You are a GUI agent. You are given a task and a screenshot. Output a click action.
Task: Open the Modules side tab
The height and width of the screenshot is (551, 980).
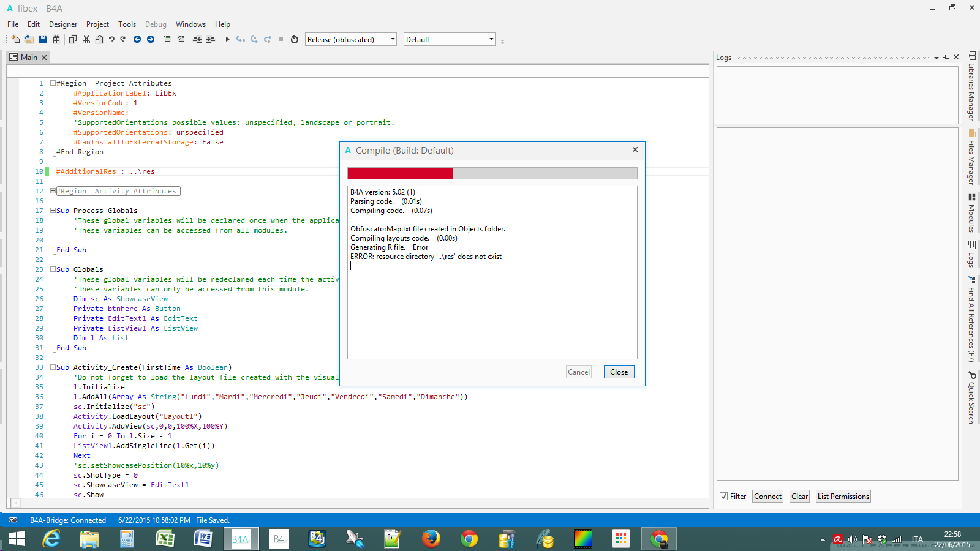click(972, 212)
